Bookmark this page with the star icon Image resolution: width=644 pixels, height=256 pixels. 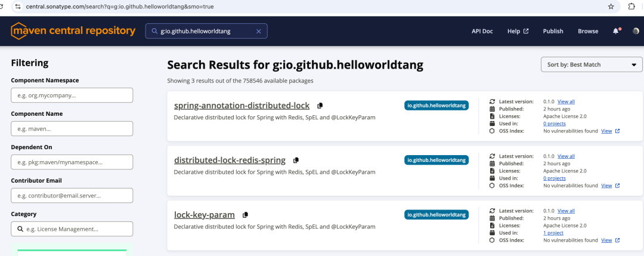(x=611, y=7)
